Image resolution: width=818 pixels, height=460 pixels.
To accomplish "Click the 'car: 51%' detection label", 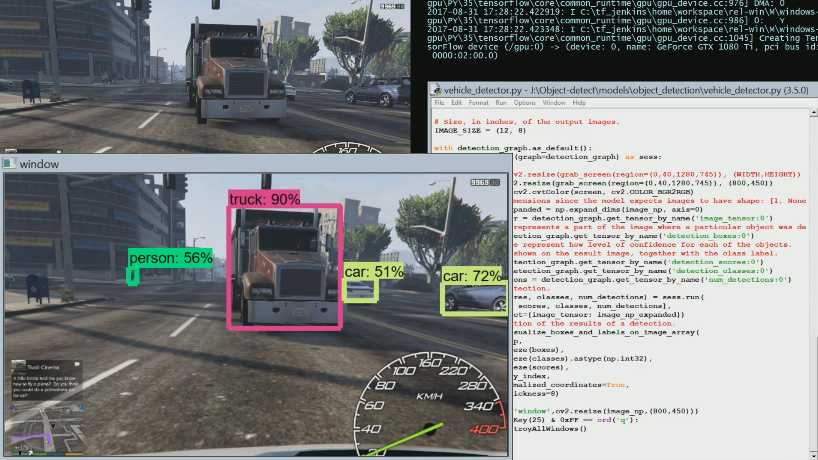I will pyautogui.click(x=373, y=271).
